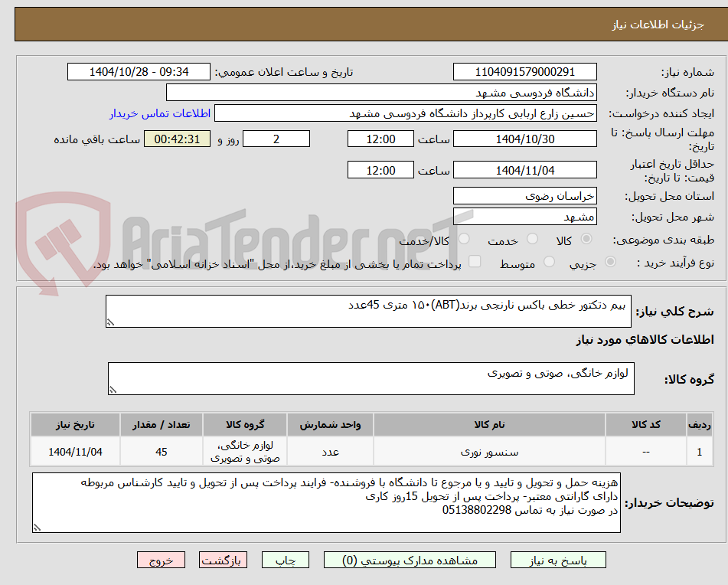The width and height of the screenshot is (728, 585).
Task: Select the کالا/خدمت radio button
Action: point(464,239)
